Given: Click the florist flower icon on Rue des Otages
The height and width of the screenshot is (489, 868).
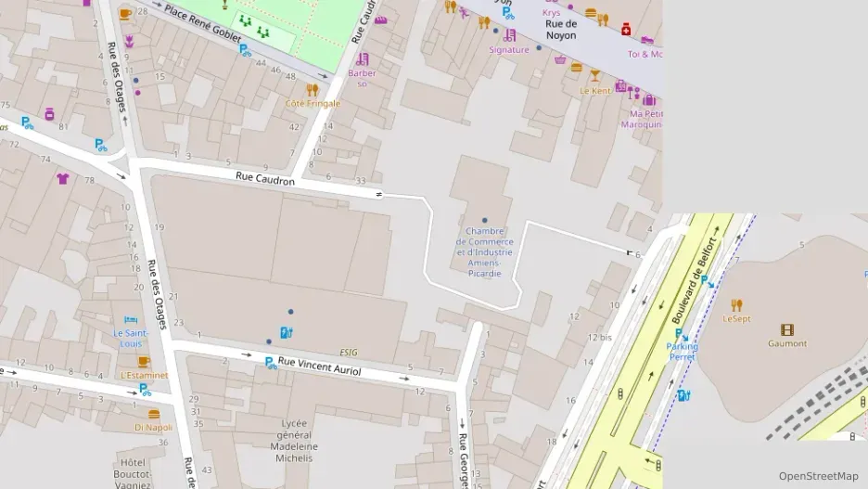Looking at the screenshot, I should [x=129, y=40].
